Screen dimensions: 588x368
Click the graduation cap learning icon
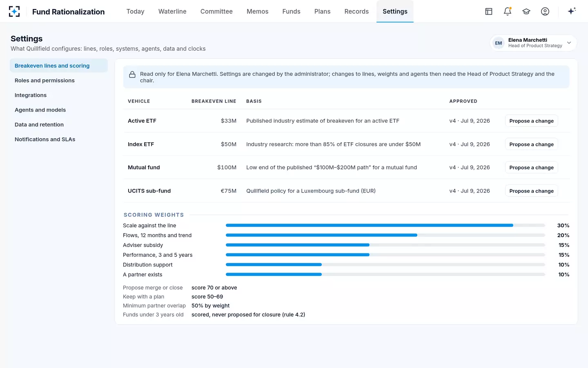(526, 11)
